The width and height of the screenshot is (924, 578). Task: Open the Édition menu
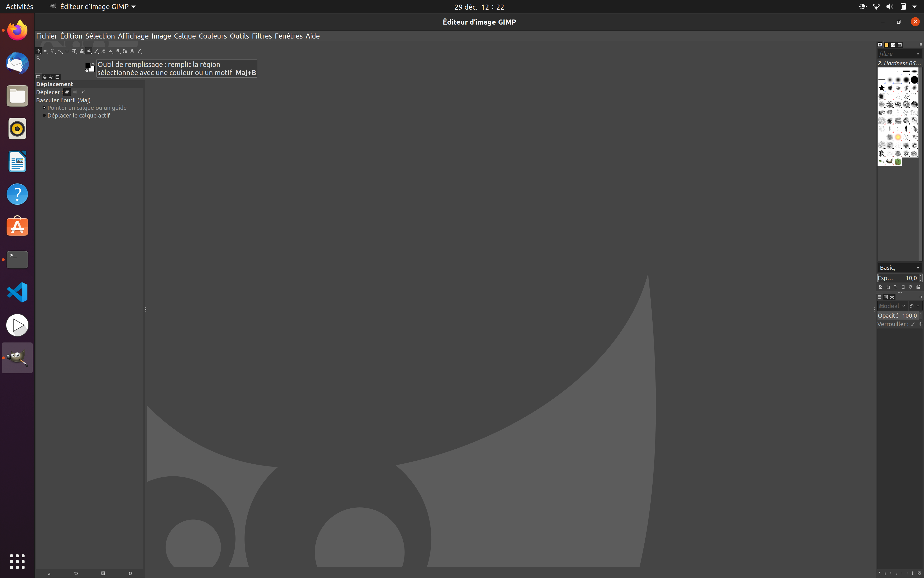[x=71, y=36]
